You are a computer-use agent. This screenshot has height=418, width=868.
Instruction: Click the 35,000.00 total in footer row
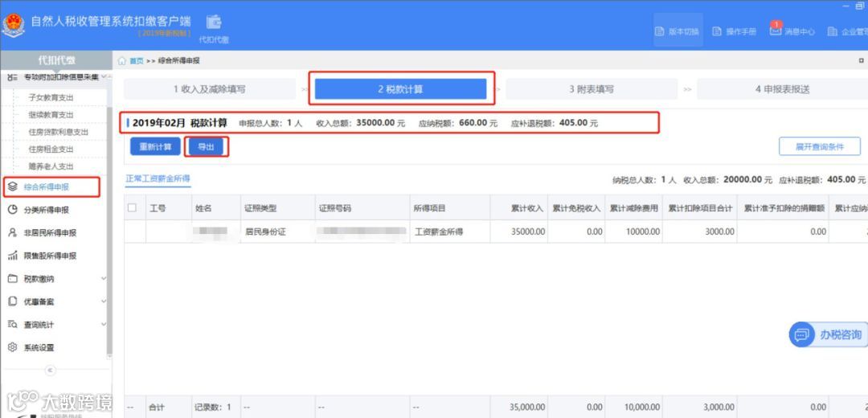[x=527, y=407]
